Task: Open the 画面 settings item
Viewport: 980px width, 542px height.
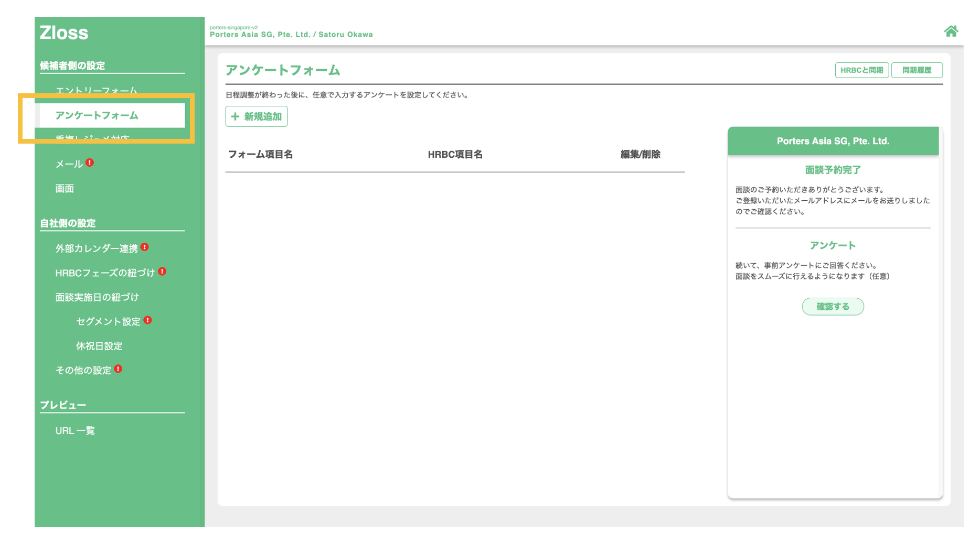Action: tap(65, 189)
